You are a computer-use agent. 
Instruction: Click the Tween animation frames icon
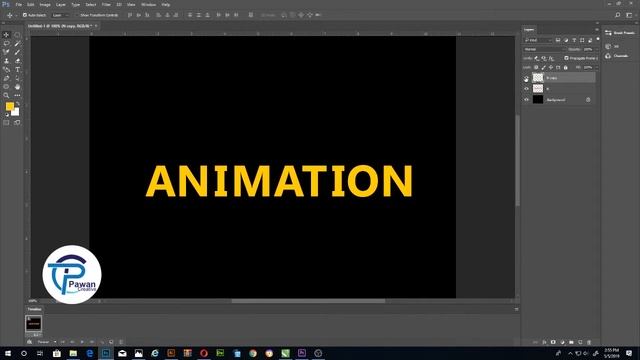coord(102,342)
